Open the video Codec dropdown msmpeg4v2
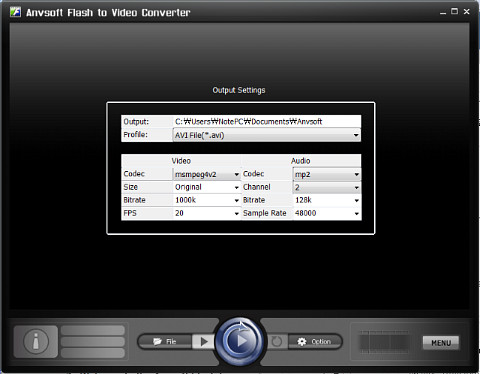 click(x=207, y=174)
